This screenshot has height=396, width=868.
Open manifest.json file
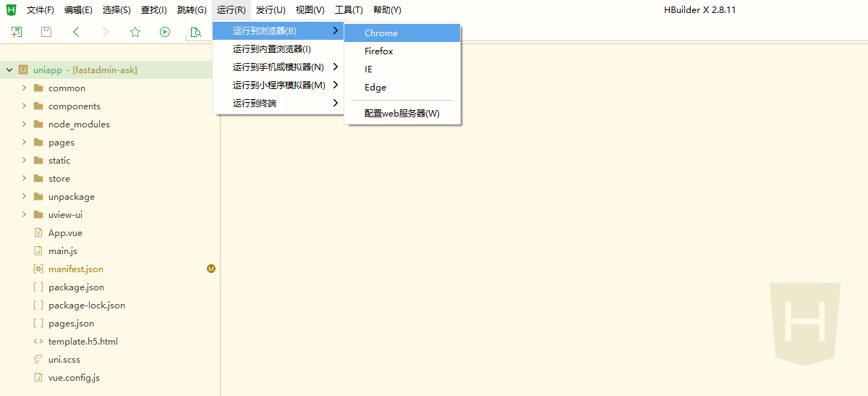76,269
